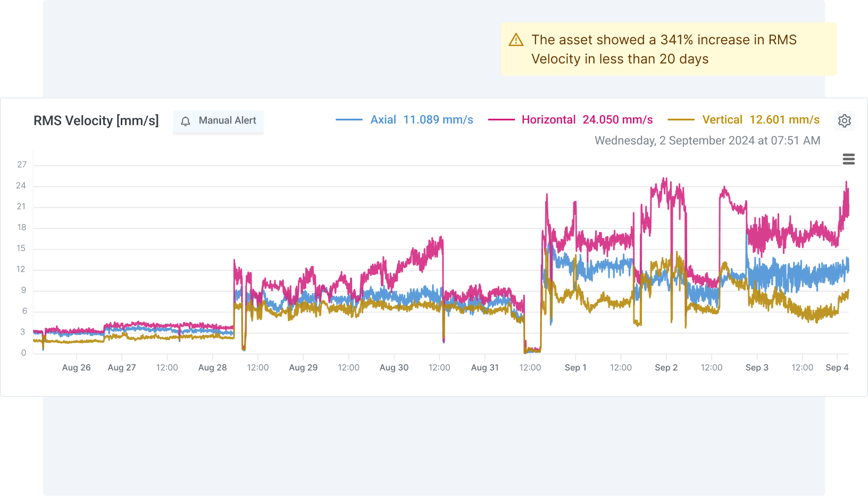The image size is (868, 496).
Task: Click the 27 y-axis tick label
Action: 22,164
